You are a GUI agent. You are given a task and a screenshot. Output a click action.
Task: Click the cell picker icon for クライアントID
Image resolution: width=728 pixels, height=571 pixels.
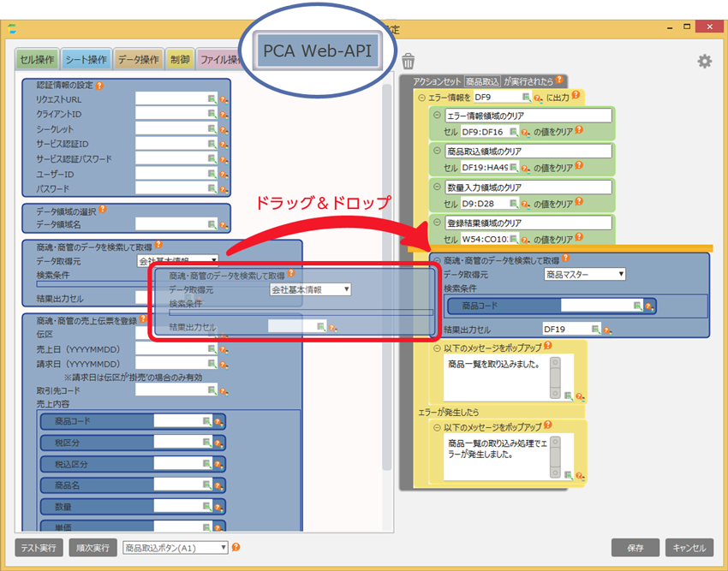point(212,114)
